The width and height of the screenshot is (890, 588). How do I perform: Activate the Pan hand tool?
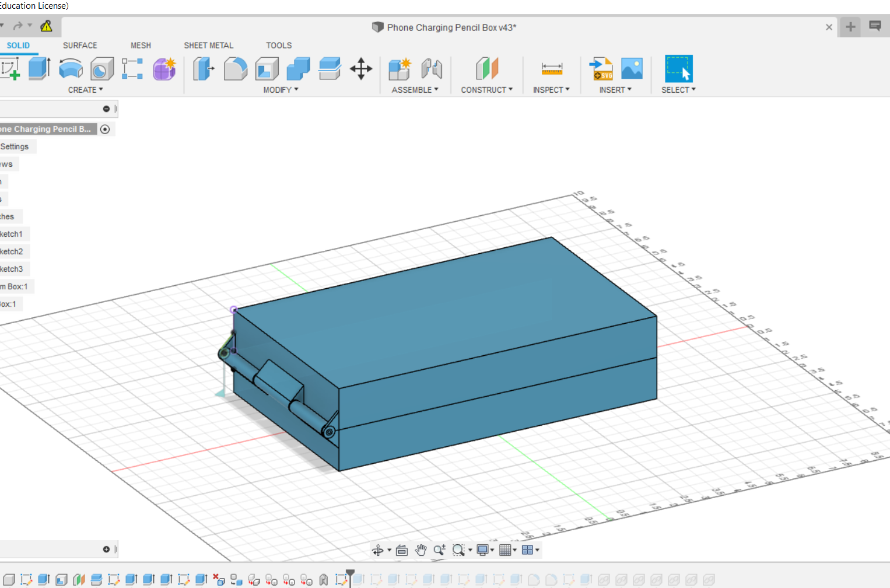[x=421, y=550]
